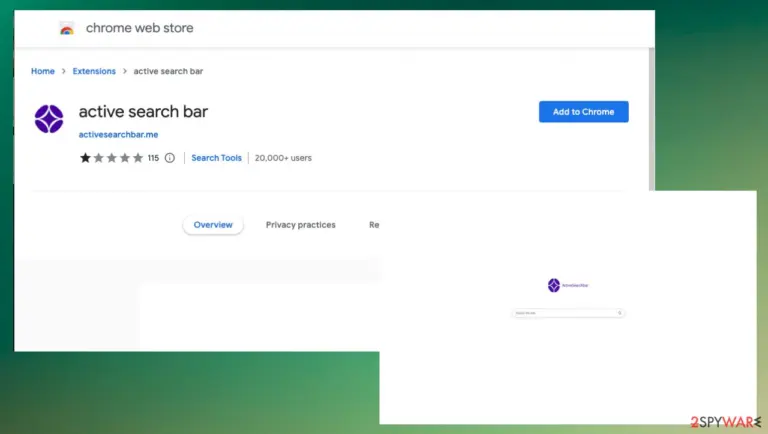
Task: Click the 115 ratings count
Action: point(153,158)
